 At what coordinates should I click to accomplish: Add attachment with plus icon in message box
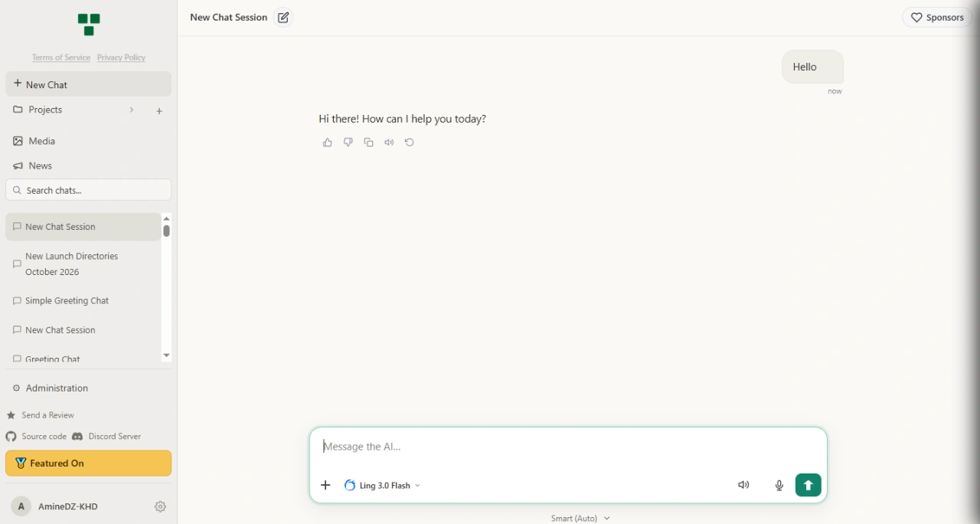click(325, 485)
